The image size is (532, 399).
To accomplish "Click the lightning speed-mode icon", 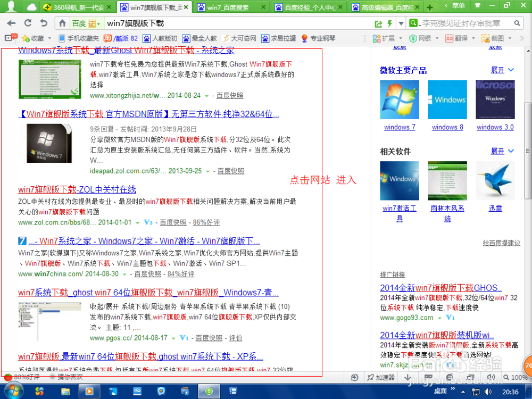I will click(390, 23).
